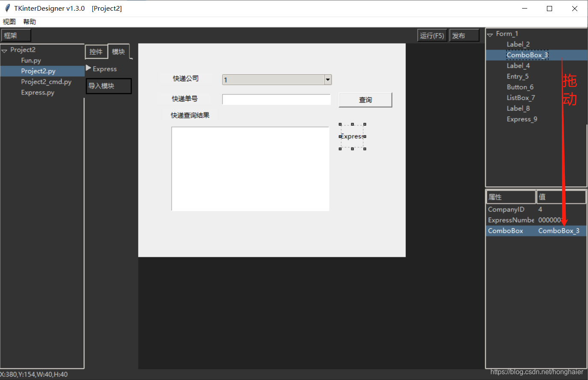Maximize the TKinterDesigner window
Viewport: 588px width, 380px height.
pyautogui.click(x=549, y=9)
